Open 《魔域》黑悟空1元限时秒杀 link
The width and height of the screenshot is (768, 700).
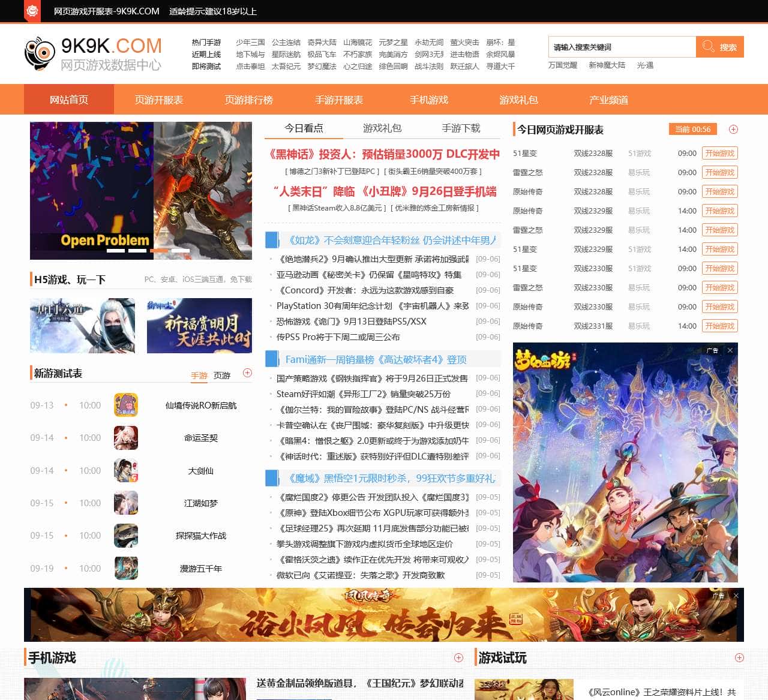391,478
